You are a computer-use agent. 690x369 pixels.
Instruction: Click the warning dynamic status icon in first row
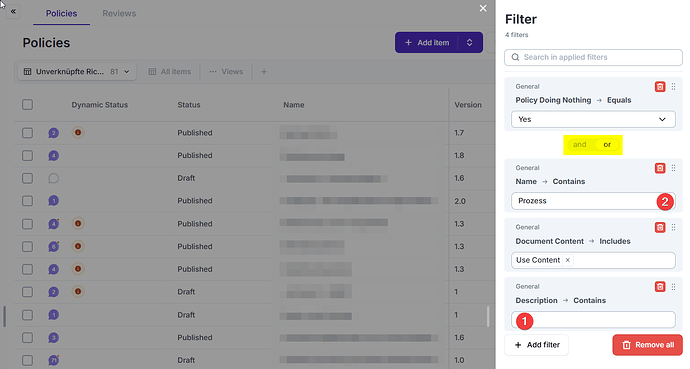tap(78, 132)
